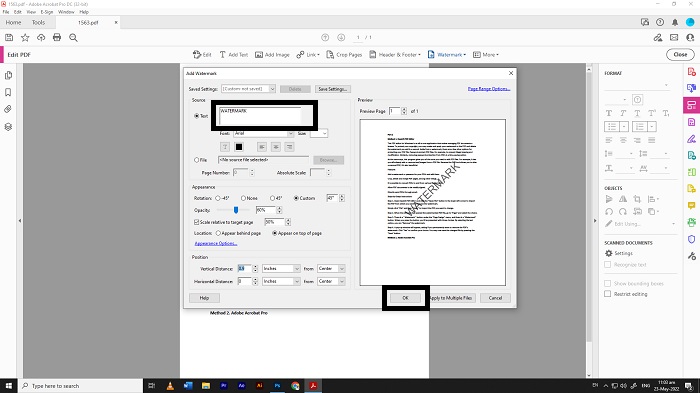700x393 pixels.
Task: Click the next page down arrow icon
Action: point(341,38)
